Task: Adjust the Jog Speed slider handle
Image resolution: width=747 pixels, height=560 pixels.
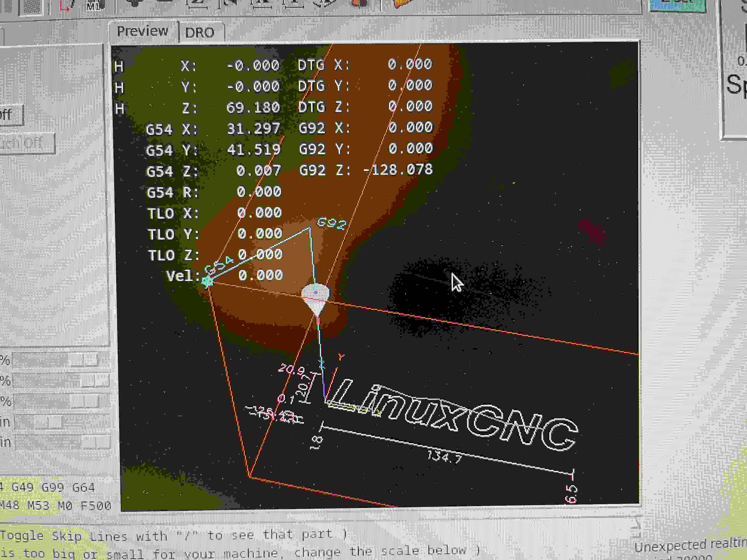Action: [53, 422]
